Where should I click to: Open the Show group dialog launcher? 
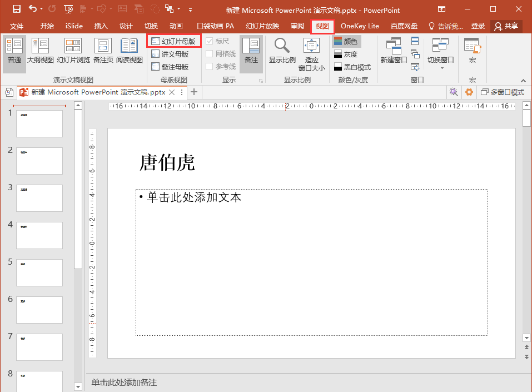pos(261,81)
